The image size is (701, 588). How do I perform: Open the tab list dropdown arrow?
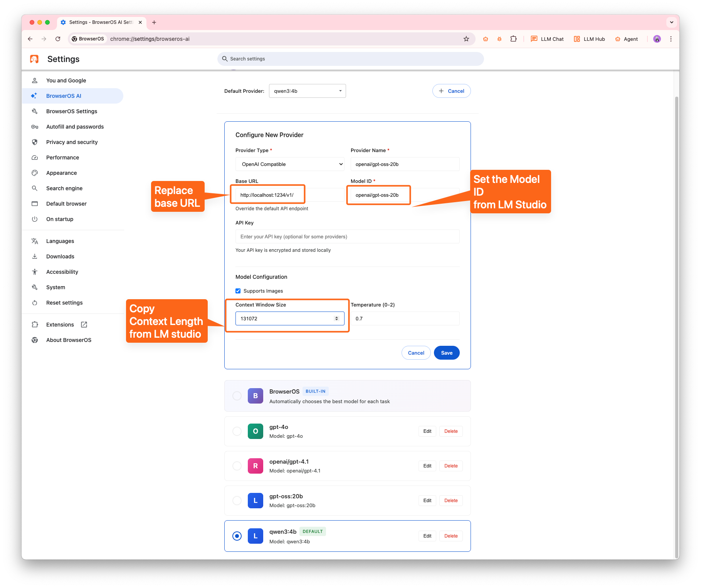tap(672, 22)
